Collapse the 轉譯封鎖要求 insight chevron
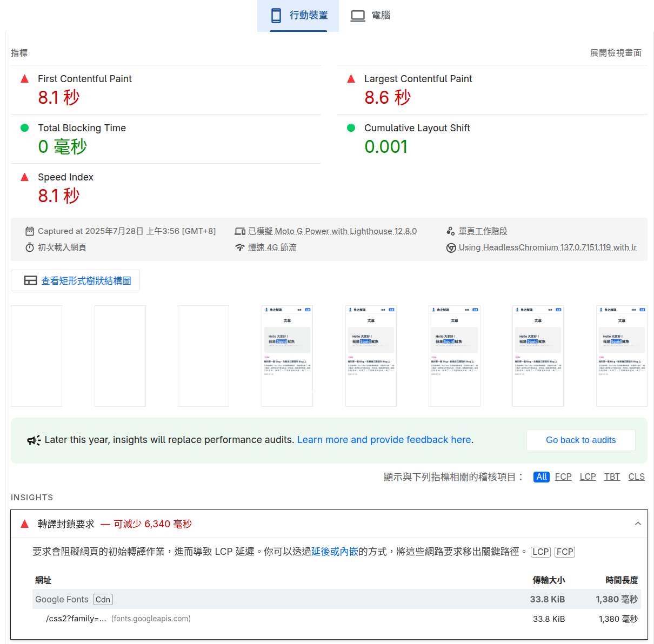Screen dimensions: 654x644 [x=638, y=524]
